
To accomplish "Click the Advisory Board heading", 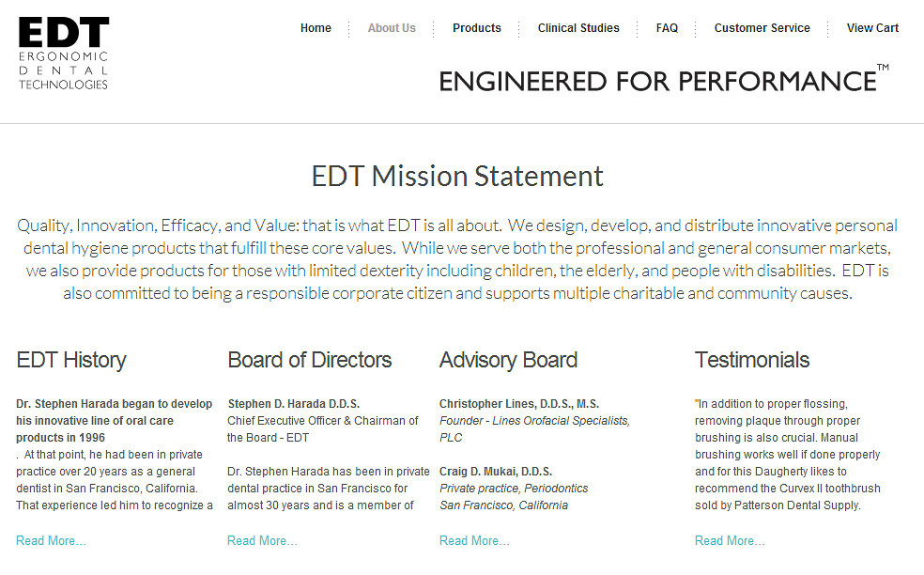I will pyautogui.click(x=508, y=360).
